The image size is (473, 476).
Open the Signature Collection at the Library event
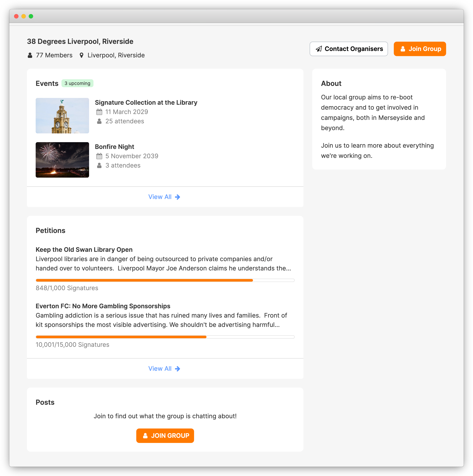[x=146, y=103]
